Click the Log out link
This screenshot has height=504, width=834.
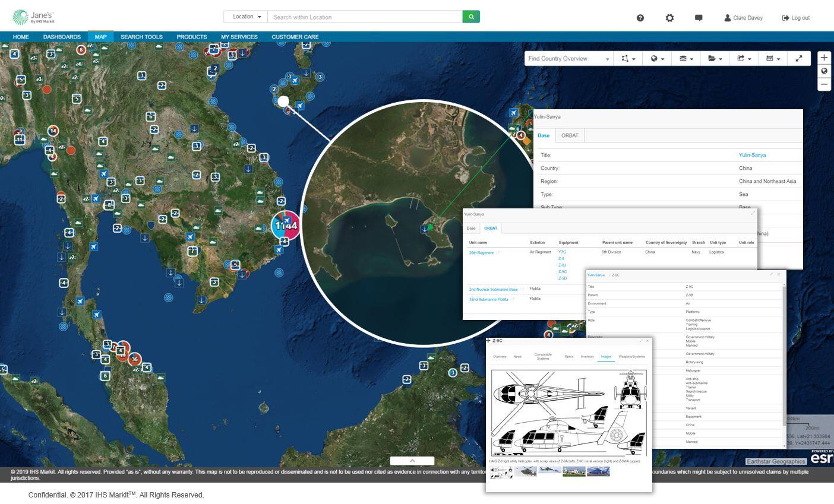coord(795,18)
